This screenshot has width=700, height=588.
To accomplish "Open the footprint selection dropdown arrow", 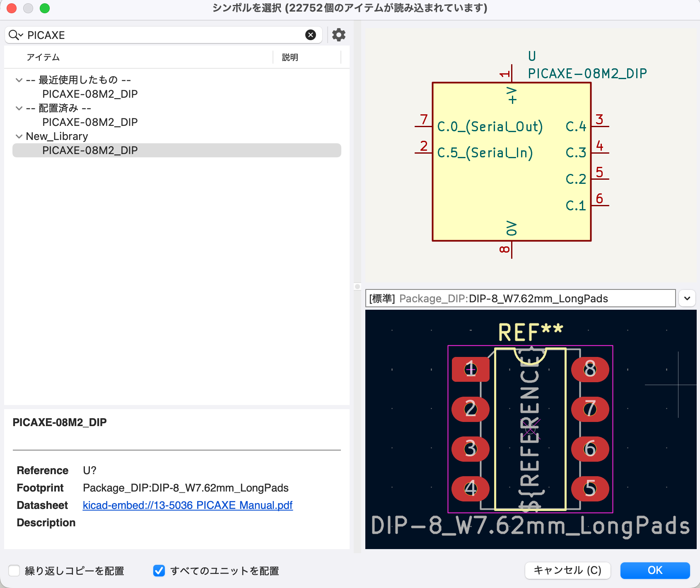I will click(687, 298).
